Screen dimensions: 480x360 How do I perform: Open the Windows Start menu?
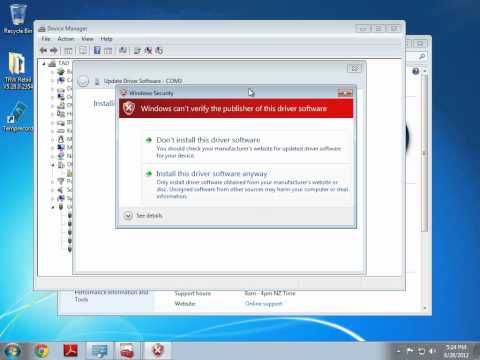pos(11,350)
